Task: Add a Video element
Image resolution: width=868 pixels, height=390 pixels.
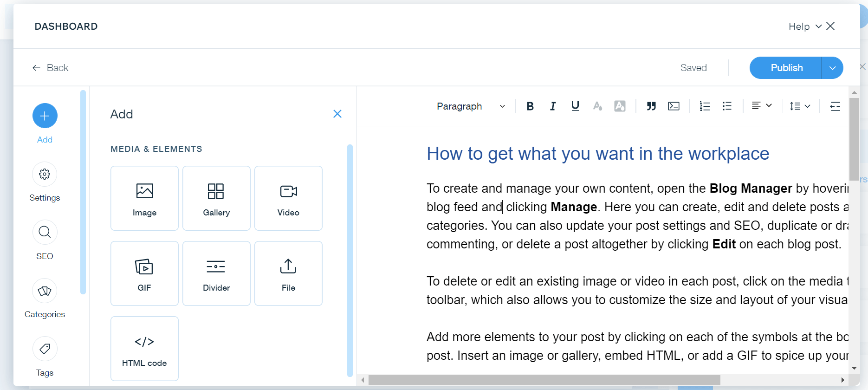Action: pos(288,198)
